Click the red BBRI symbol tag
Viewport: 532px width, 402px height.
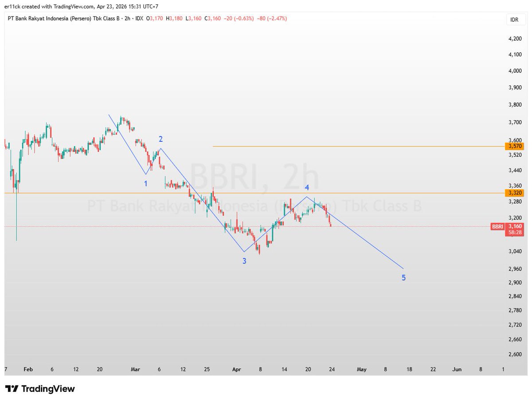point(497,226)
